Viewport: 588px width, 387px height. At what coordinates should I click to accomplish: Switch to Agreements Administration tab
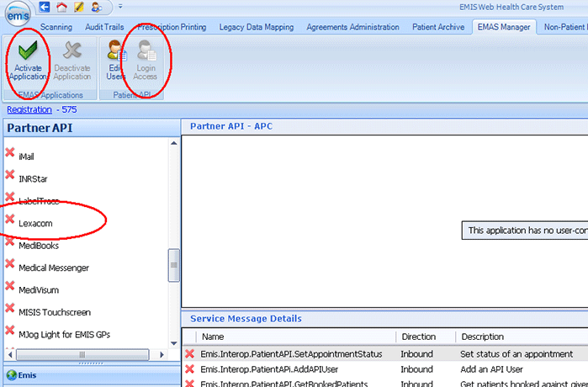(x=352, y=27)
